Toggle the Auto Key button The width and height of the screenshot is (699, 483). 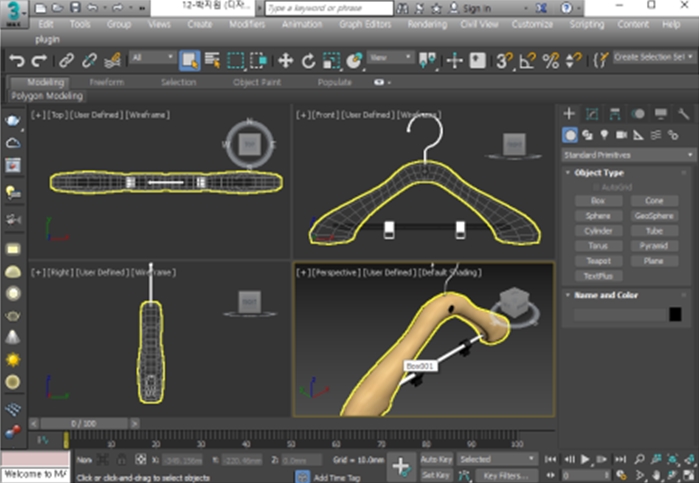[x=436, y=459]
